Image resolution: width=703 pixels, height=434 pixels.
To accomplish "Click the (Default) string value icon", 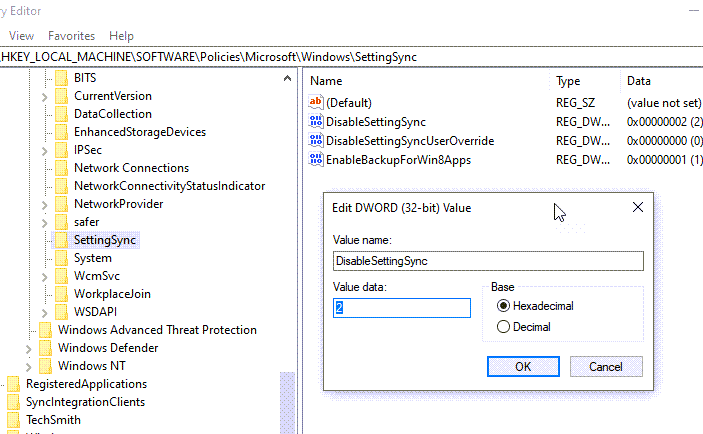I will pyautogui.click(x=317, y=103).
